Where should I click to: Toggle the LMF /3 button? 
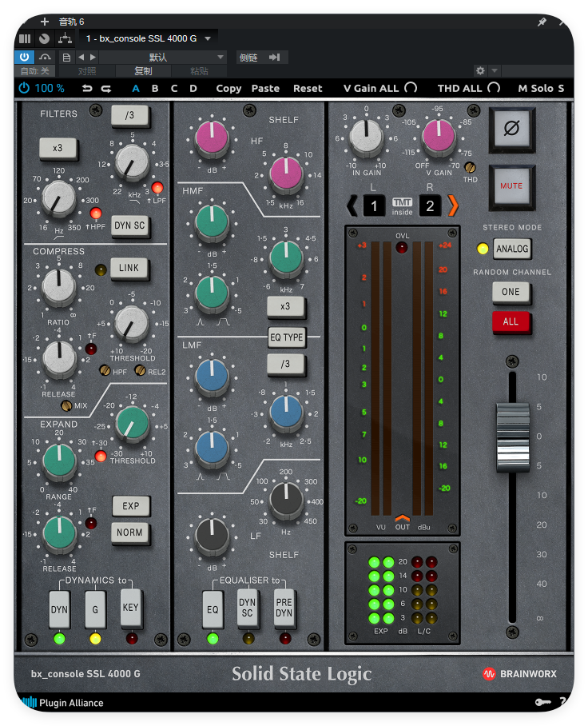(x=286, y=365)
